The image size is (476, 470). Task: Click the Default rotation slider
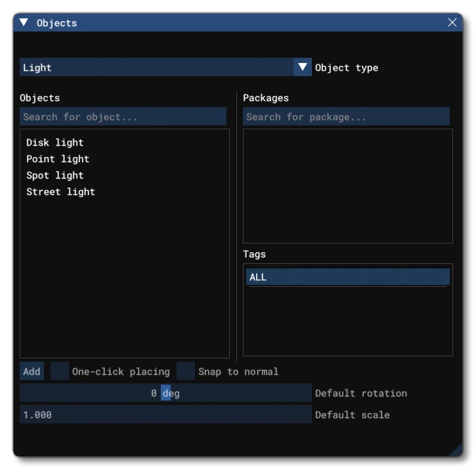click(x=165, y=393)
